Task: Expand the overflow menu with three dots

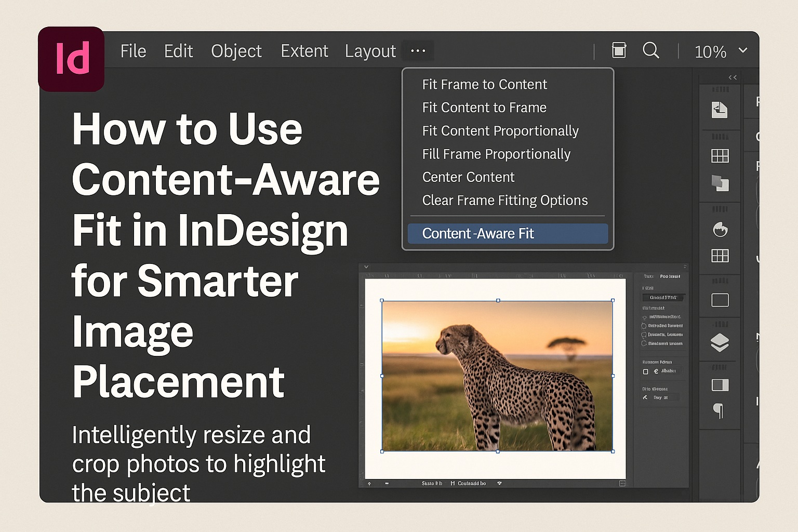Action: (418, 50)
